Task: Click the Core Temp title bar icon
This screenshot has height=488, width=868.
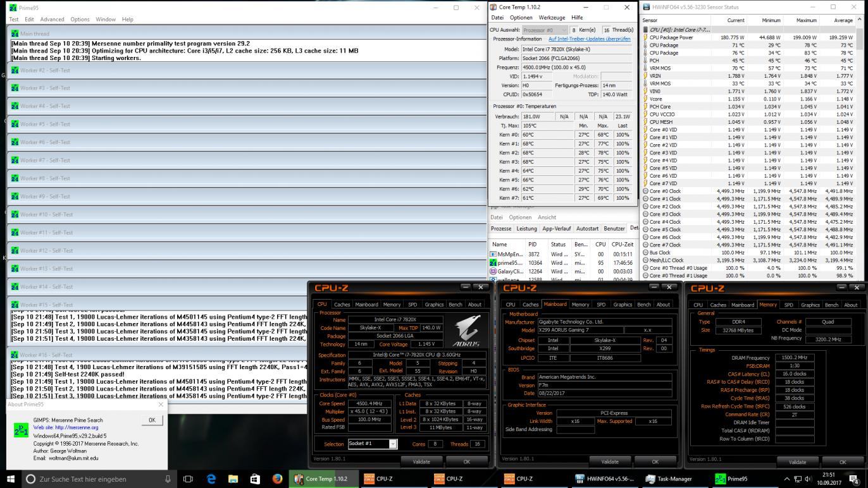Action: (x=493, y=7)
